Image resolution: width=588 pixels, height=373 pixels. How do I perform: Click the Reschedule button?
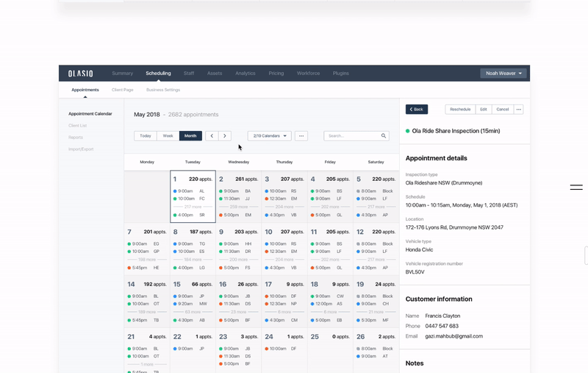pyautogui.click(x=460, y=109)
